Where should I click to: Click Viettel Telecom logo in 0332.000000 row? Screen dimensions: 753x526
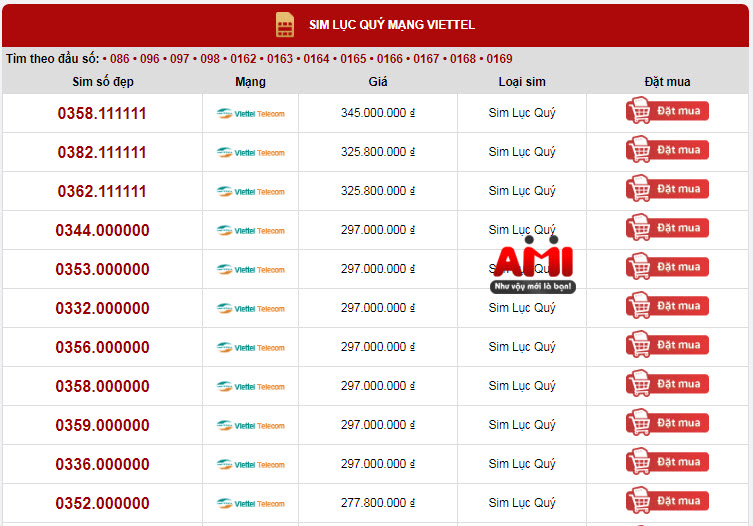point(250,308)
